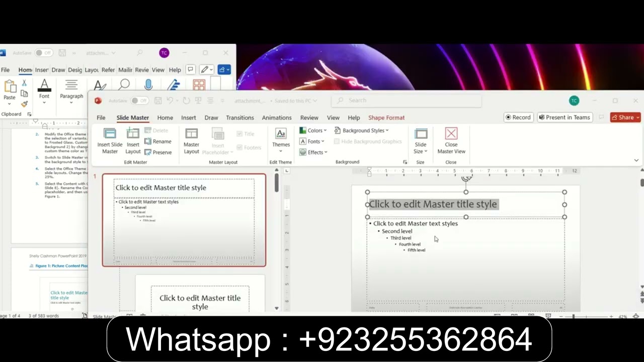This screenshot has width=644, height=362.
Task: Toggle Title checkbox in Master Layout
Action: [239, 134]
